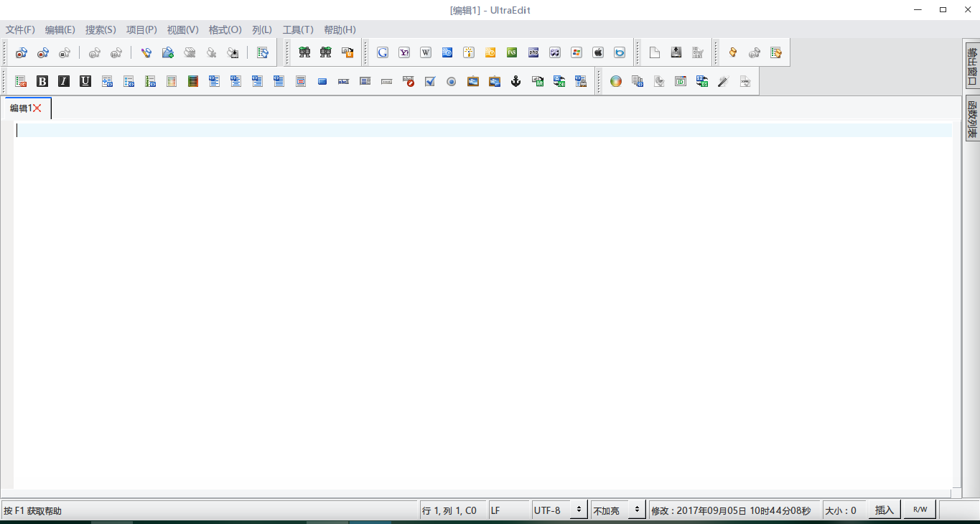This screenshot has height=524, width=980.
Task: Click the Apple logo icon
Action: click(598, 52)
